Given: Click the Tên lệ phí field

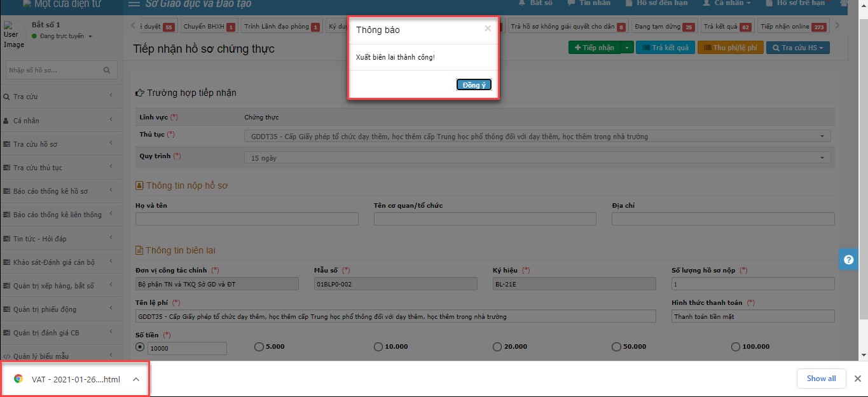Looking at the screenshot, I should tap(396, 316).
